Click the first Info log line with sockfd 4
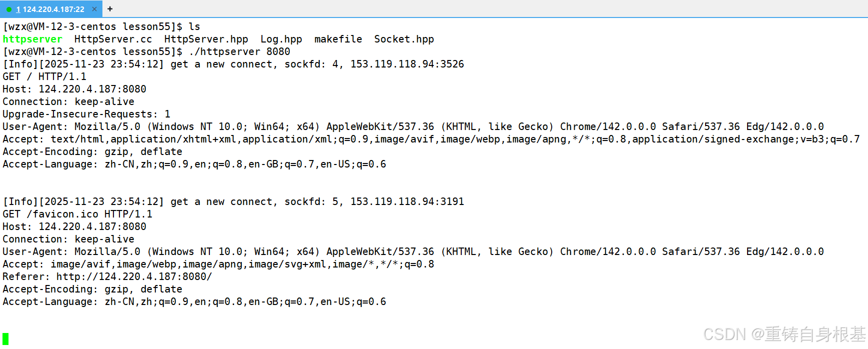Image resolution: width=868 pixels, height=349 pixels. point(233,64)
